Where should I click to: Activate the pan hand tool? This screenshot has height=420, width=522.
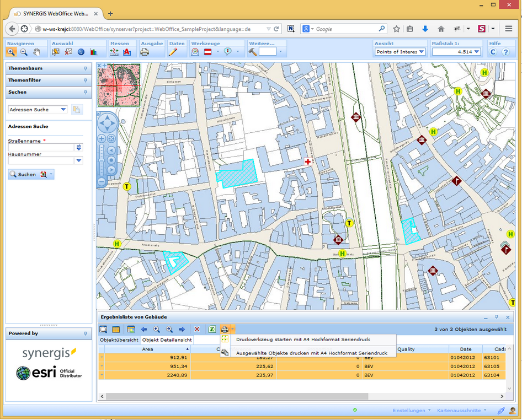(x=37, y=52)
